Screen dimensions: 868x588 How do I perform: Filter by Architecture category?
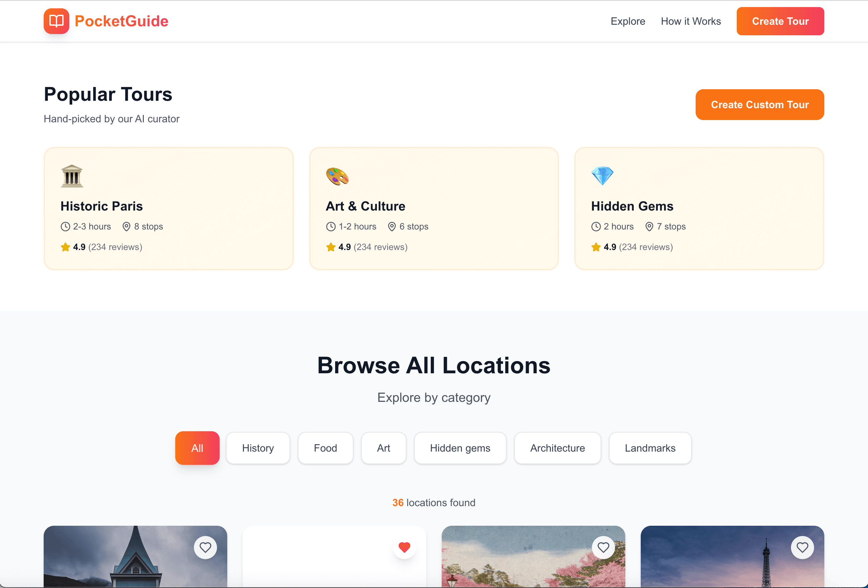[557, 448]
